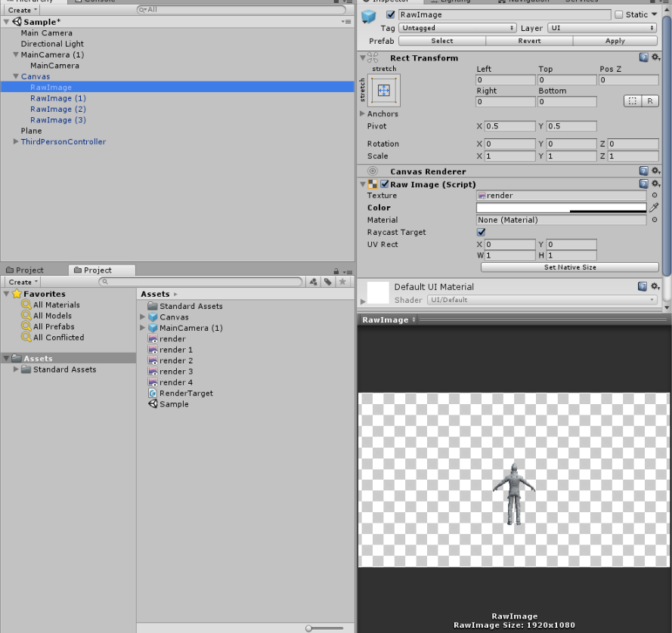Switch to the second Project tab
Screen dimensions: 672x633
pos(102,270)
